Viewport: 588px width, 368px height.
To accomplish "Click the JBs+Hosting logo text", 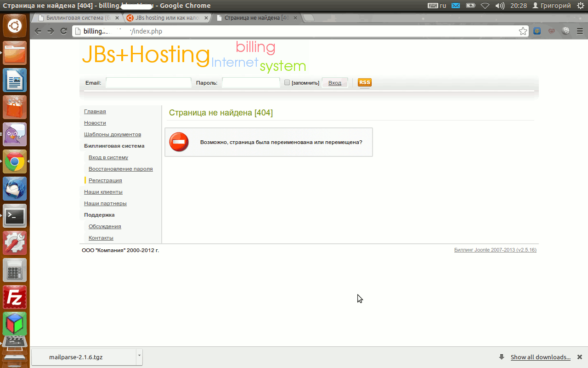I will click(x=146, y=55).
